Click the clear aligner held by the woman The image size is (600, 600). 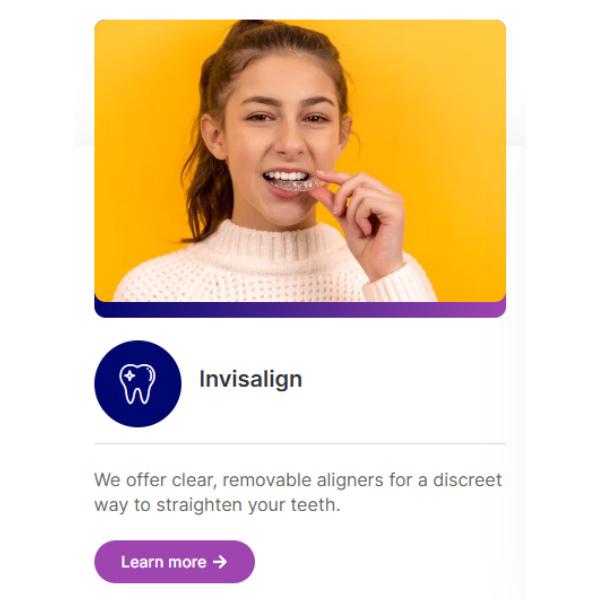coord(297,185)
